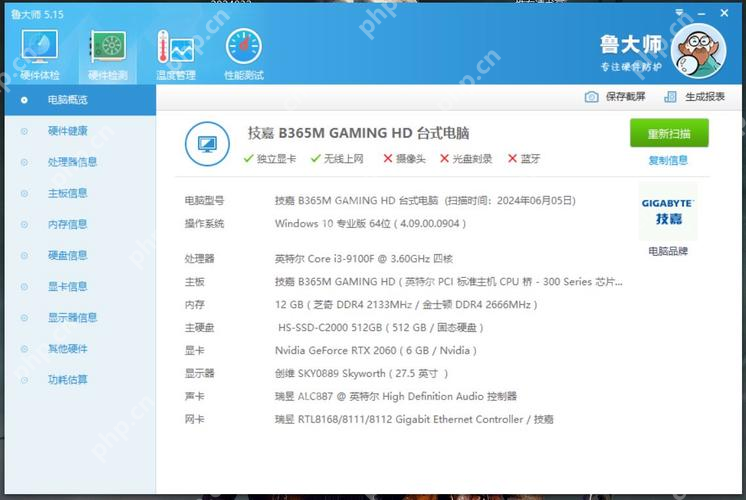The width and height of the screenshot is (746, 500).
Task: Click the Nvidia GeForce RTX 2060 value
Action: (x=375, y=351)
